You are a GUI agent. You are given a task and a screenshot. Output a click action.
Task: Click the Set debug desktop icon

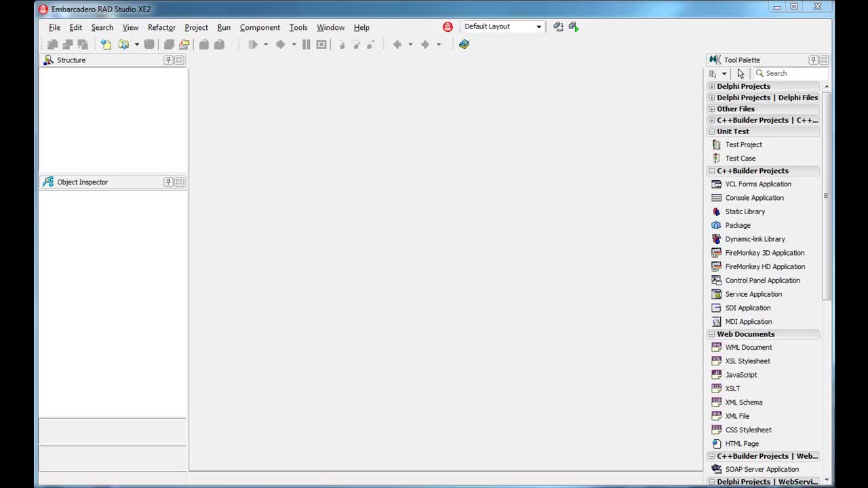(x=574, y=26)
